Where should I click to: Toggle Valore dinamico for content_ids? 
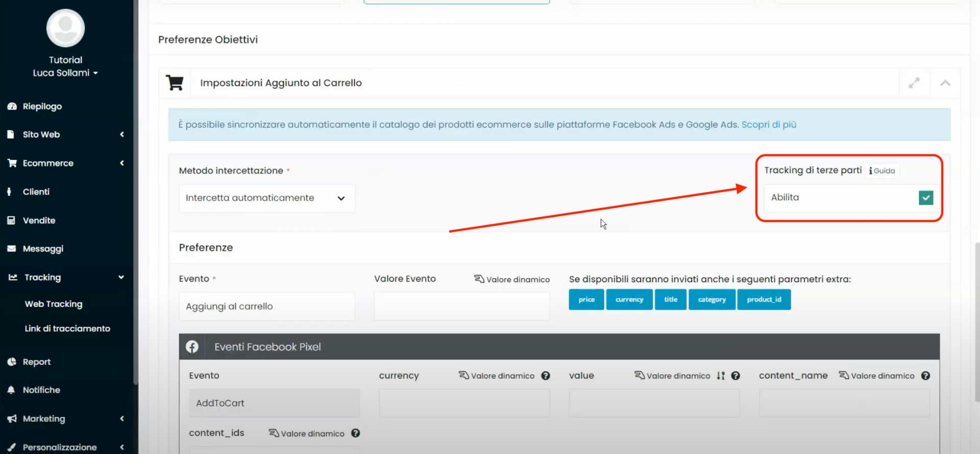[x=307, y=434]
